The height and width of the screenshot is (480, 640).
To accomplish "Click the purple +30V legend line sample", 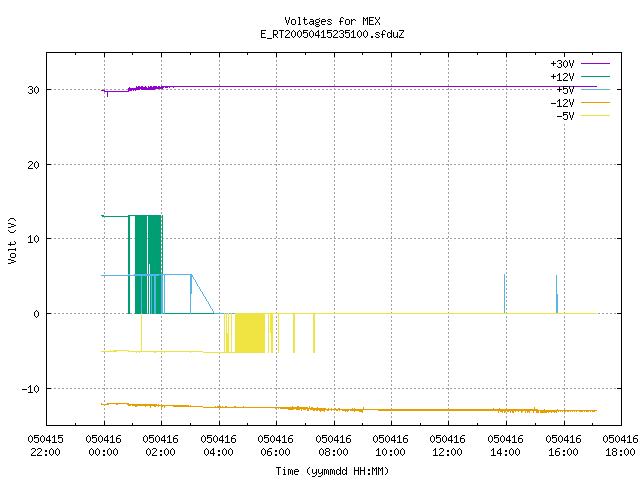I will tap(595, 64).
